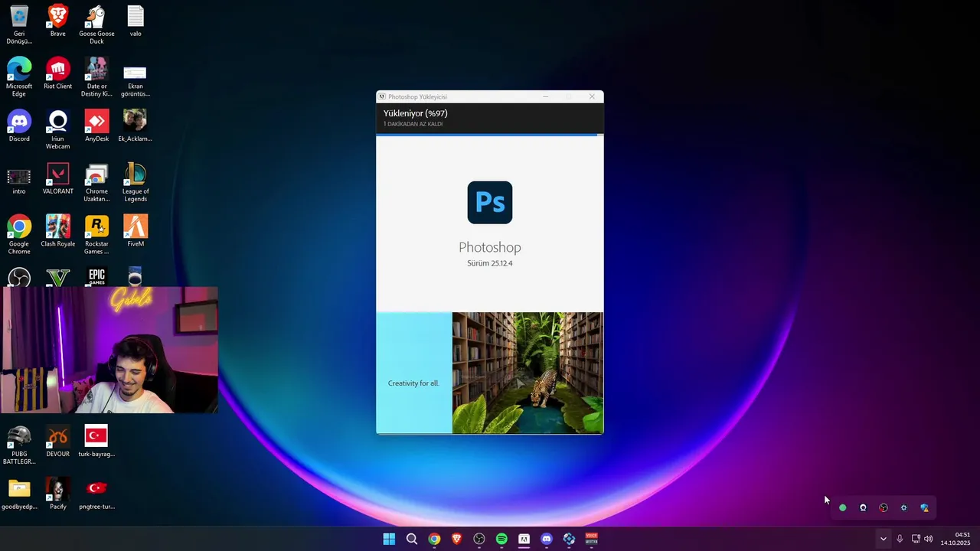This screenshot has height=551, width=980.
Task: Open the Windows Start menu
Action: coord(389,539)
